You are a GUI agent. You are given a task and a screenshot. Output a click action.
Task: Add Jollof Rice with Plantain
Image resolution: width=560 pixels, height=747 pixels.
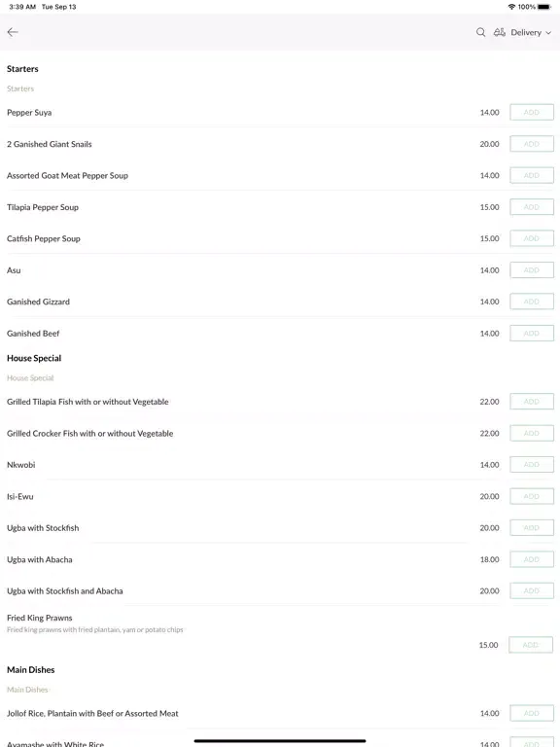pyautogui.click(x=532, y=713)
